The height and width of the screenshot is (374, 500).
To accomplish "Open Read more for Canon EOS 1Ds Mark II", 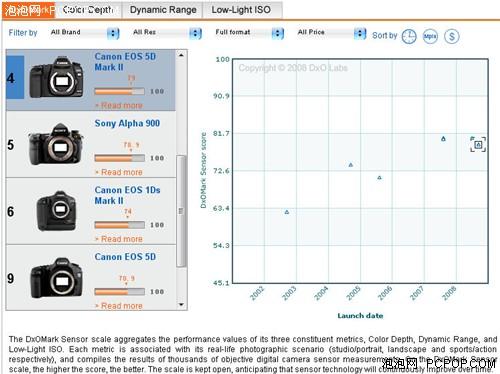I will [x=119, y=239].
